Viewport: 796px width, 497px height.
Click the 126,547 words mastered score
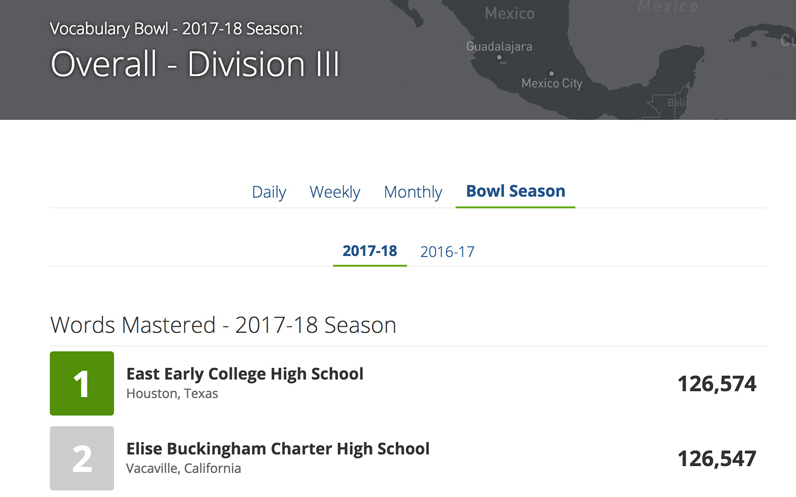pos(717,459)
